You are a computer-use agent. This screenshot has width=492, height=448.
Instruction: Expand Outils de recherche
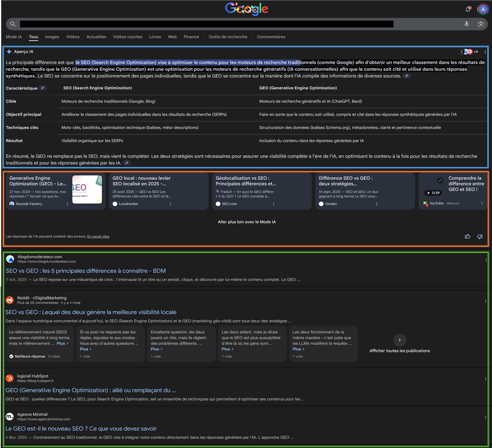(228, 37)
